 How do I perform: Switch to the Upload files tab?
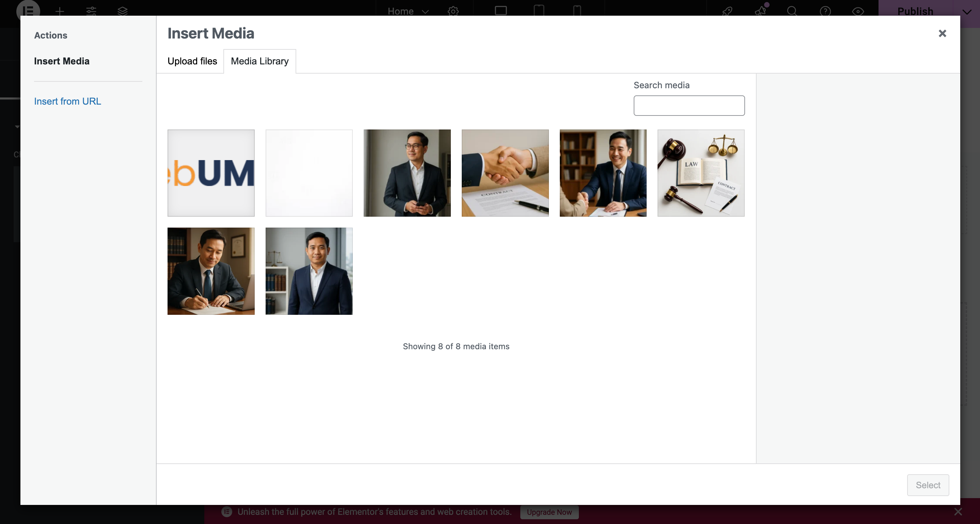(x=192, y=61)
